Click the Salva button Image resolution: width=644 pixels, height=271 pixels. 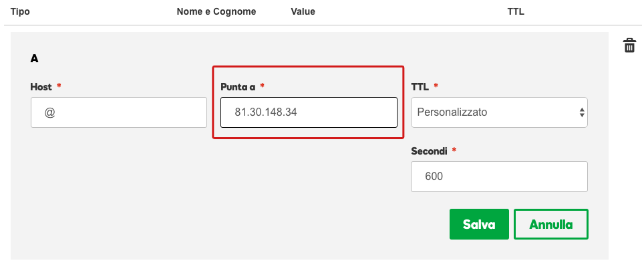click(479, 224)
